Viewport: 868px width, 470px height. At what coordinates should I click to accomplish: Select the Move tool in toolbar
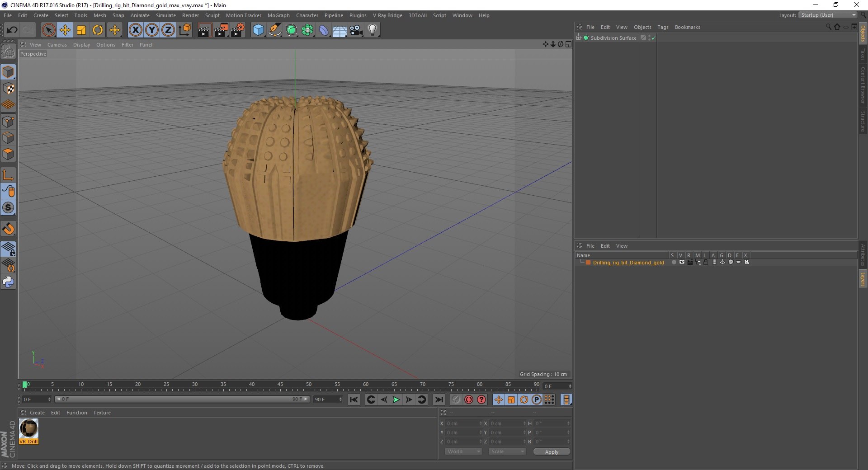pos(65,30)
